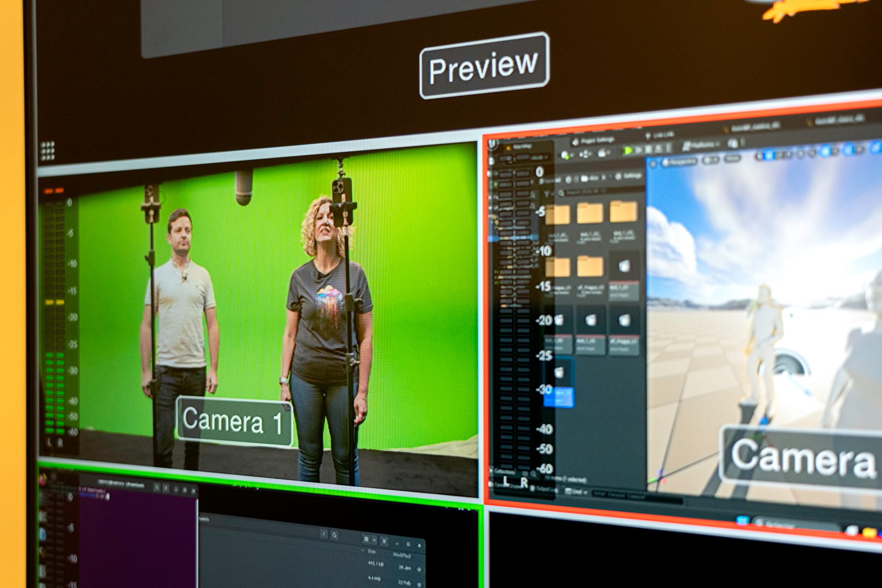The height and width of the screenshot is (588, 882).
Task: Open Project Settings tab in Unreal
Action: tap(594, 140)
